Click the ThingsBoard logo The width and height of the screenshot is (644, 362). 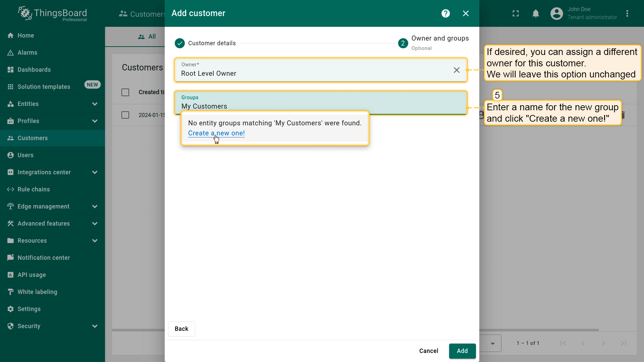point(52,13)
